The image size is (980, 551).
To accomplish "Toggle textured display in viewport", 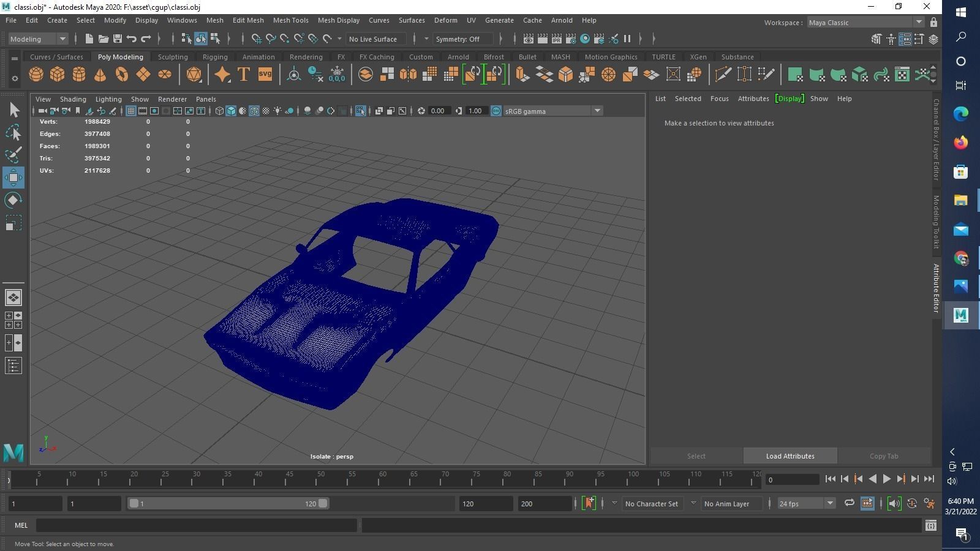I will pos(266,111).
